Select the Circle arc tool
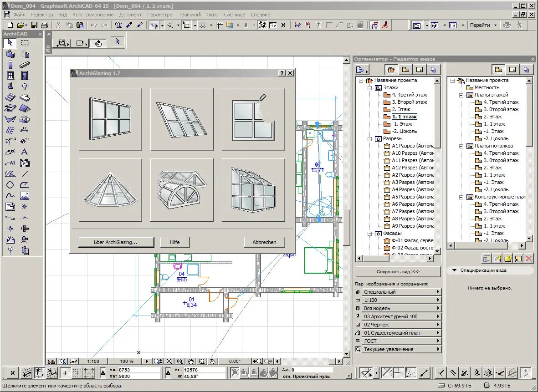The image size is (538, 392). tap(10, 185)
